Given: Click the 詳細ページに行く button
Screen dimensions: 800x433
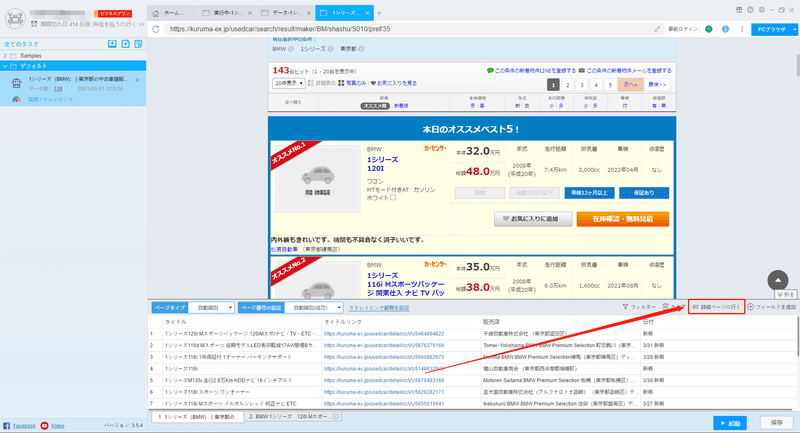Looking at the screenshot, I should tap(716, 307).
